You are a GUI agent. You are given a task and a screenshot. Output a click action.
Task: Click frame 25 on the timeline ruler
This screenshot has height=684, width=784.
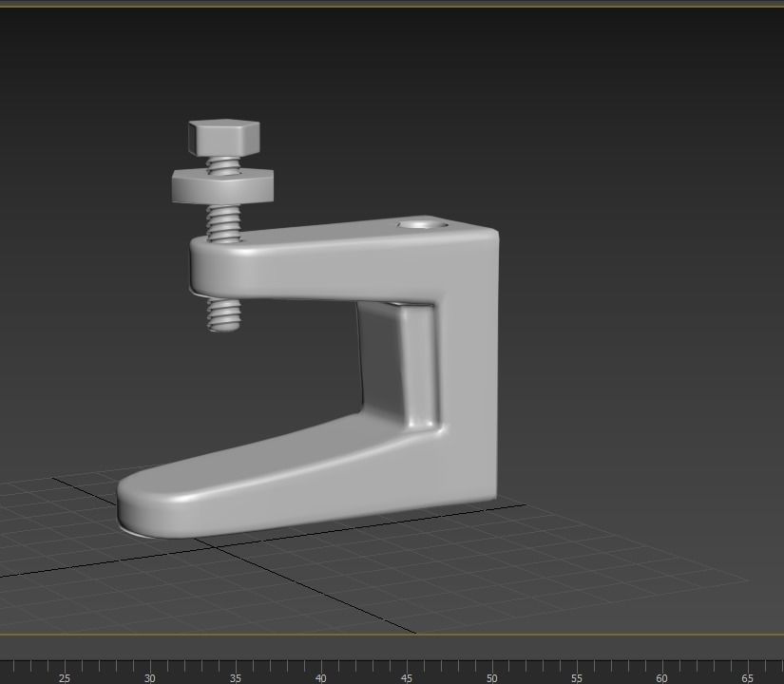point(64,678)
